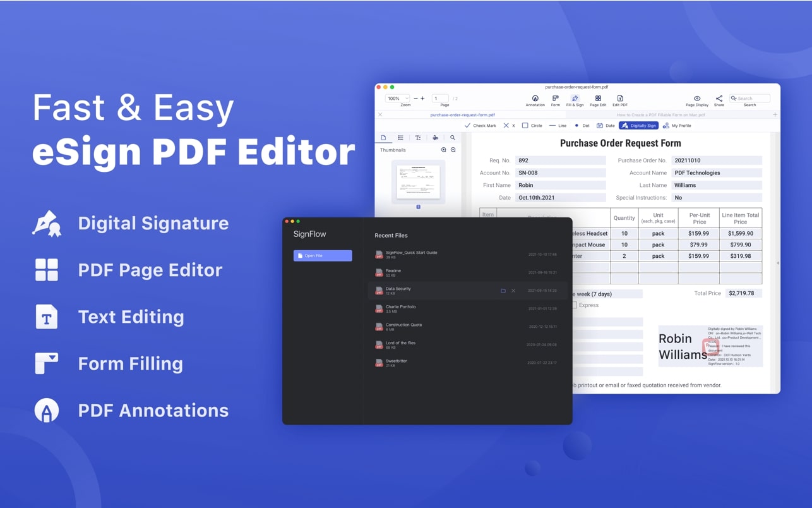Viewport: 812px width, 508px height.
Task: Click the Share icon in the toolbar
Action: 719,99
